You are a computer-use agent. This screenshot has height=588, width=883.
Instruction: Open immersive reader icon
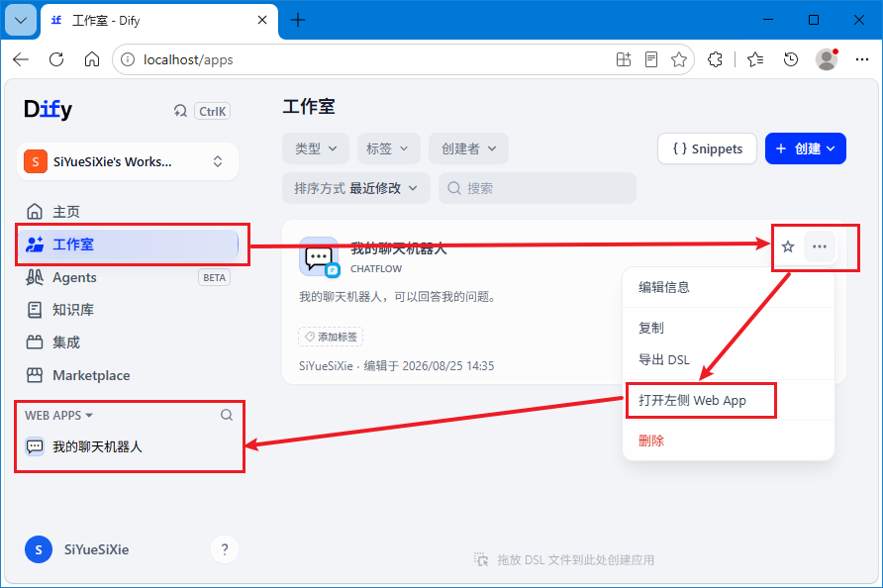[x=651, y=59]
